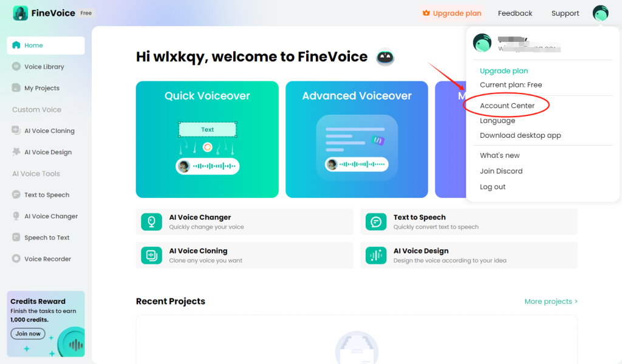Open the user avatar in top bar
Screen dimensions: 622x364
pos(600,13)
